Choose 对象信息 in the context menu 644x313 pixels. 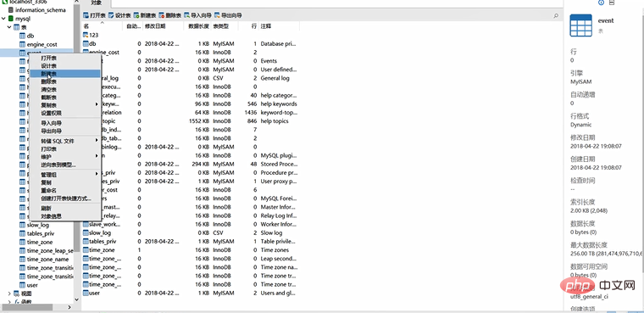[65, 216]
